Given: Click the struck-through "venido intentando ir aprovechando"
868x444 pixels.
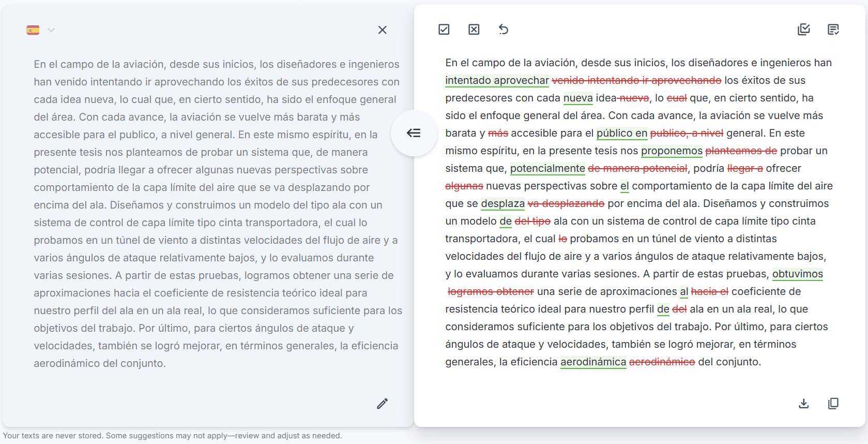Looking at the screenshot, I should pyautogui.click(x=636, y=80).
